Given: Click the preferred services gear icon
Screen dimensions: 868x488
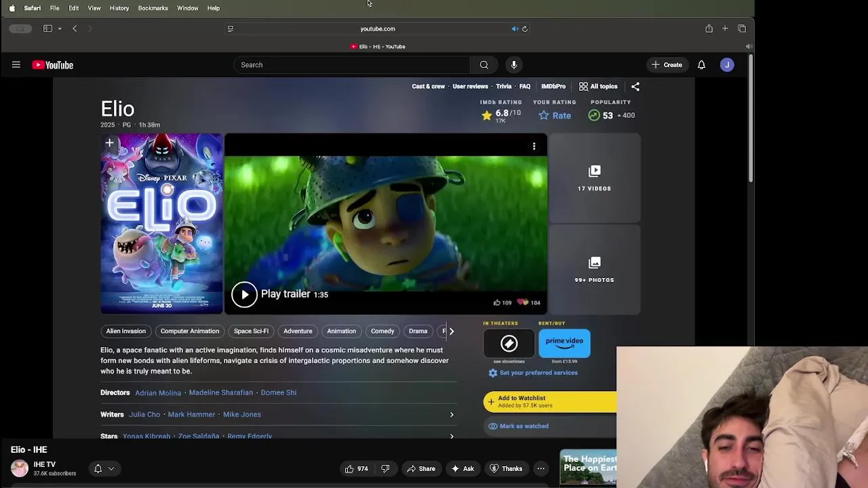Looking at the screenshot, I should point(493,373).
